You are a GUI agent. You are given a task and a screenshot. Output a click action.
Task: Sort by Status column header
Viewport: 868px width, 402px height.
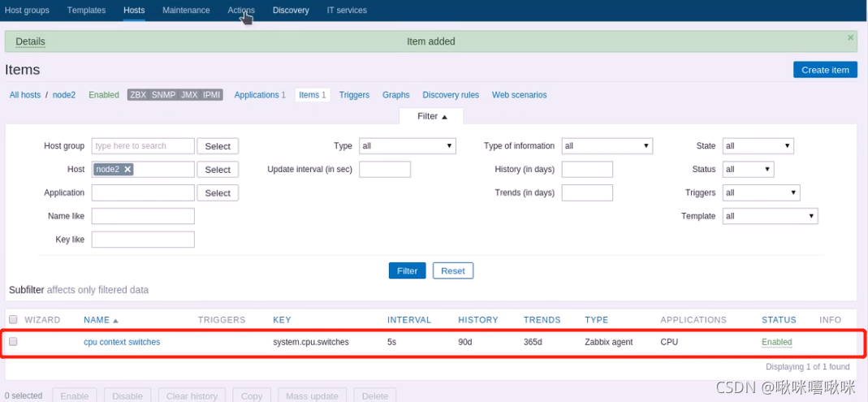click(x=779, y=319)
